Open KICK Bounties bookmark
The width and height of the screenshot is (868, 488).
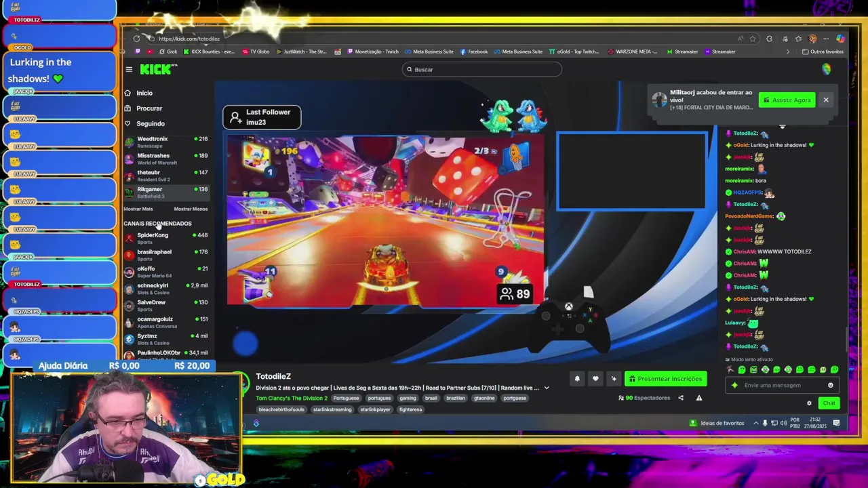click(210, 52)
